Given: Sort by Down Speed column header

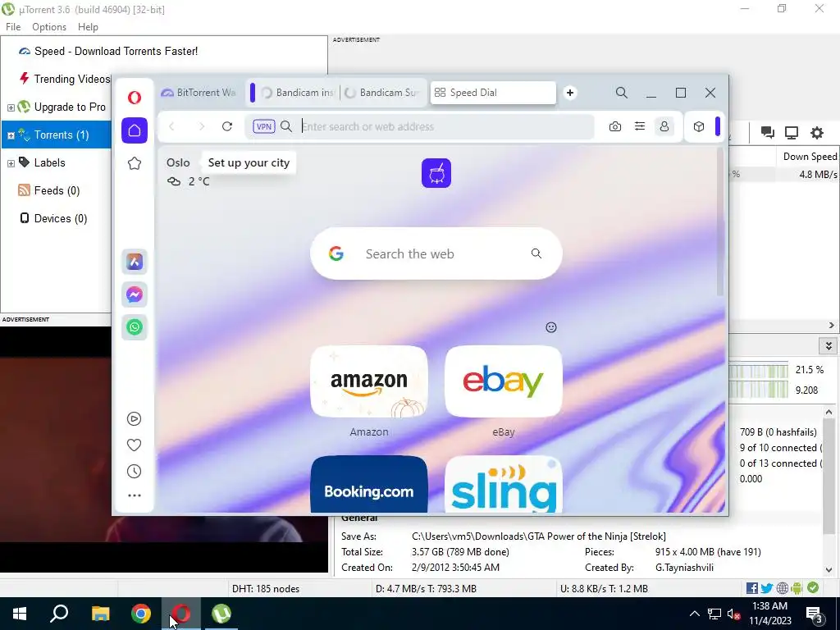Looking at the screenshot, I should [810, 157].
